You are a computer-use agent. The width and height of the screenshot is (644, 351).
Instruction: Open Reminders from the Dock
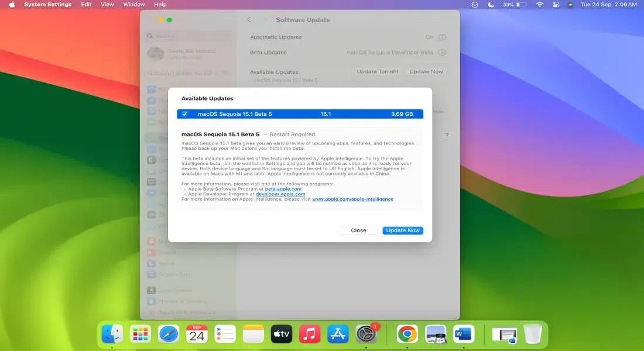coord(225,334)
